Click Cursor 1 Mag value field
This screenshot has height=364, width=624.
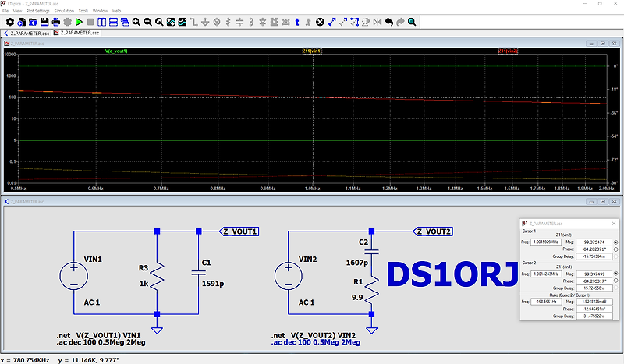594,242
